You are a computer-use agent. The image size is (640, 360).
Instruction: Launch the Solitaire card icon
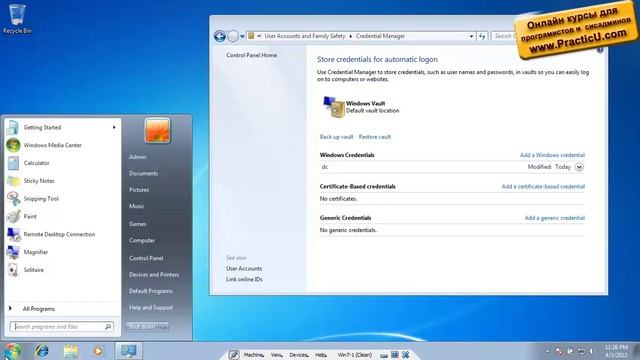click(13, 270)
